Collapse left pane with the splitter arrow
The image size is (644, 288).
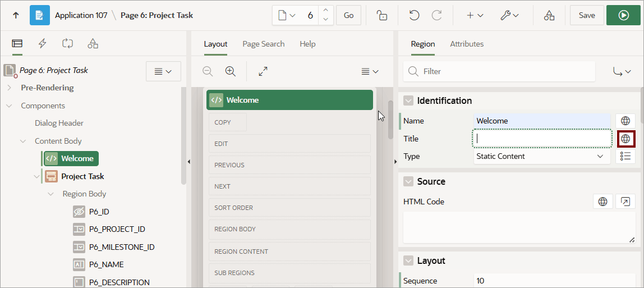click(x=188, y=162)
